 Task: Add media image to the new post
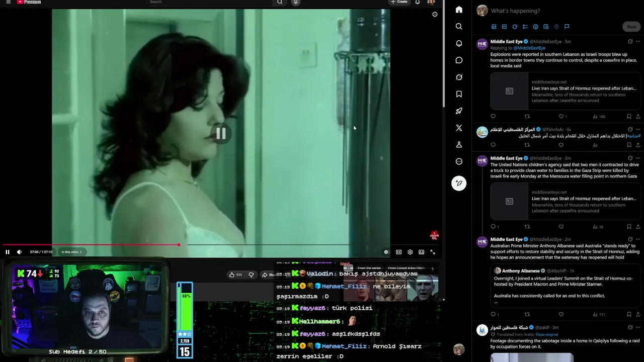click(x=494, y=27)
